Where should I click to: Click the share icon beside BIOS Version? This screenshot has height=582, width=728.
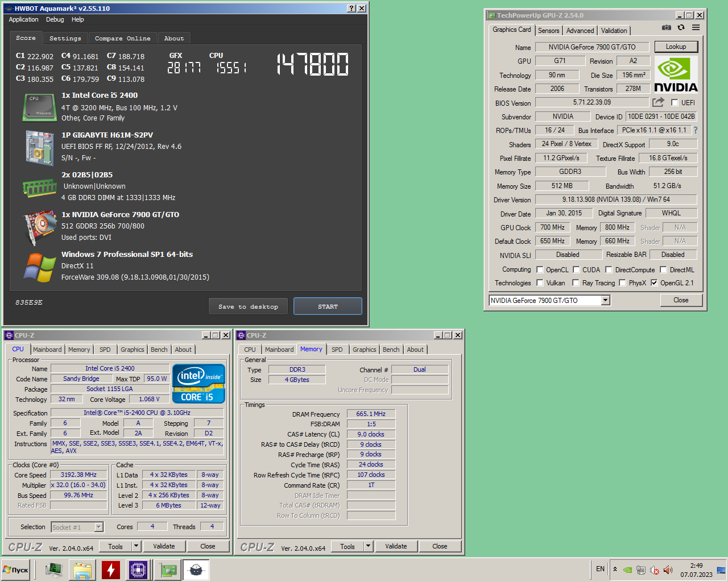point(658,102)
